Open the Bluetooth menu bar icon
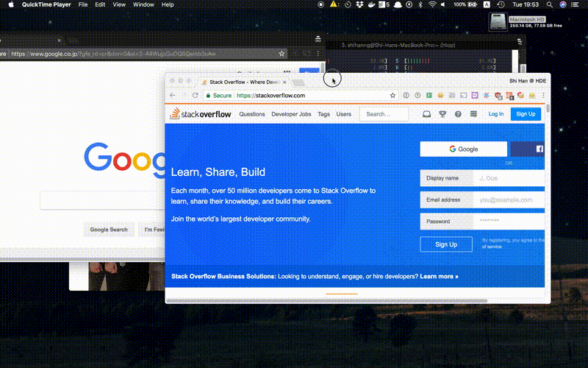Screen dimensions: 588x368 click(420, 4)
